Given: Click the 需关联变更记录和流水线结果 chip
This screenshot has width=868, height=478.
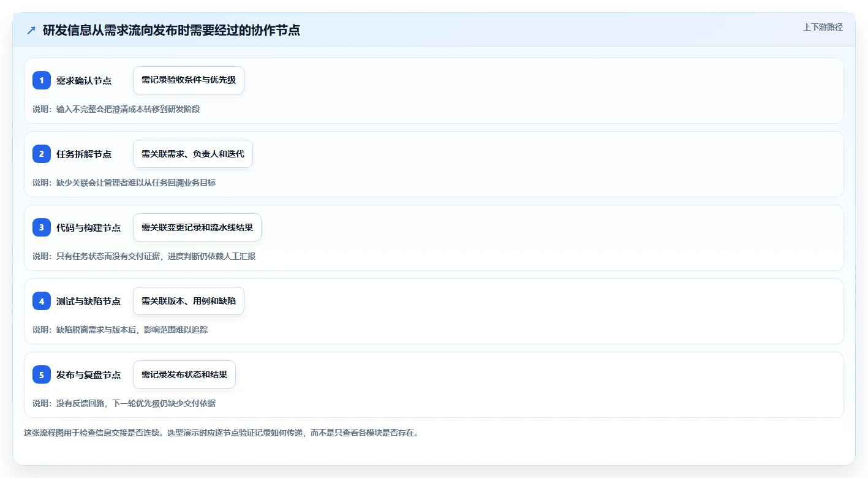Looking at the screenshot, I should [197, 227].
